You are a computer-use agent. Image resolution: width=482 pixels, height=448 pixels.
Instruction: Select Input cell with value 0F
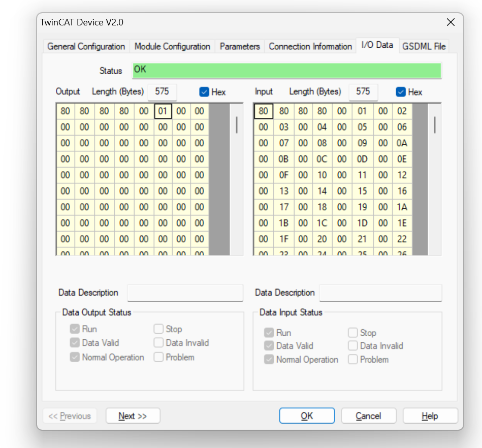[283, 175]
